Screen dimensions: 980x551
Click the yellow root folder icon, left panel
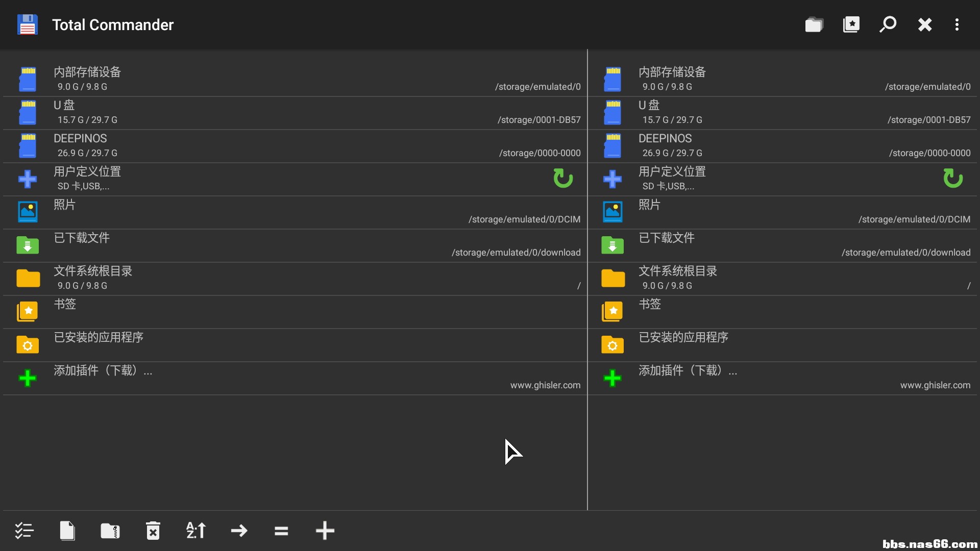[28, 278]
